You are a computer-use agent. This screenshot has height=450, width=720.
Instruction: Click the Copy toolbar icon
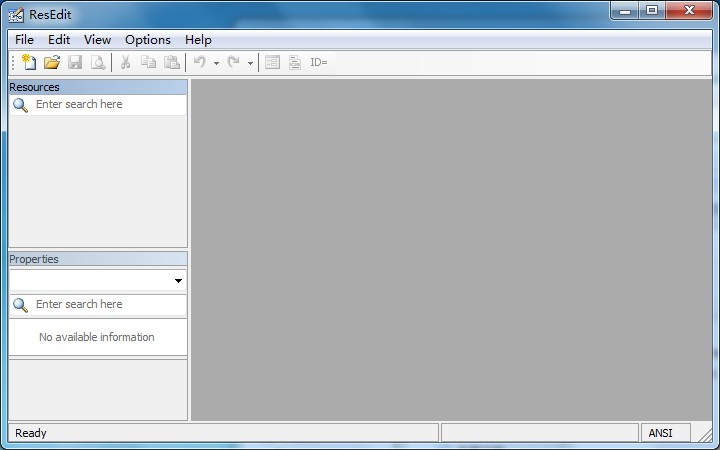click(x=149, y=62)
